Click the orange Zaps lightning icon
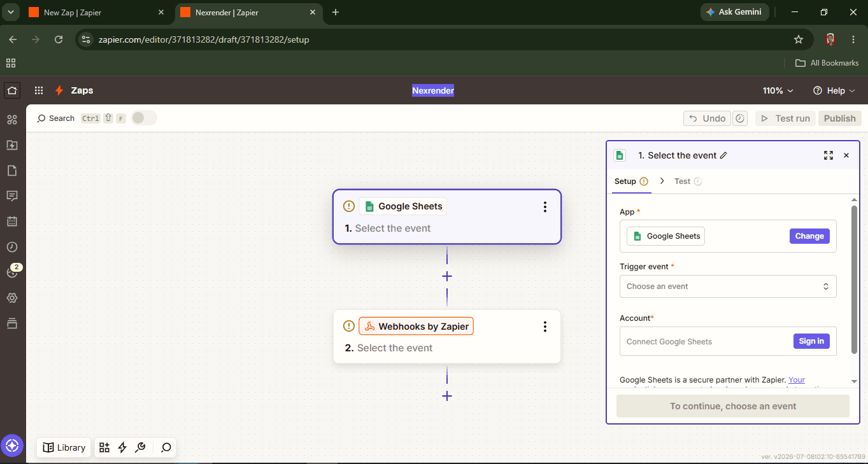Image resolution: width=868 pixels, height=464 pixels. point(59,90)
